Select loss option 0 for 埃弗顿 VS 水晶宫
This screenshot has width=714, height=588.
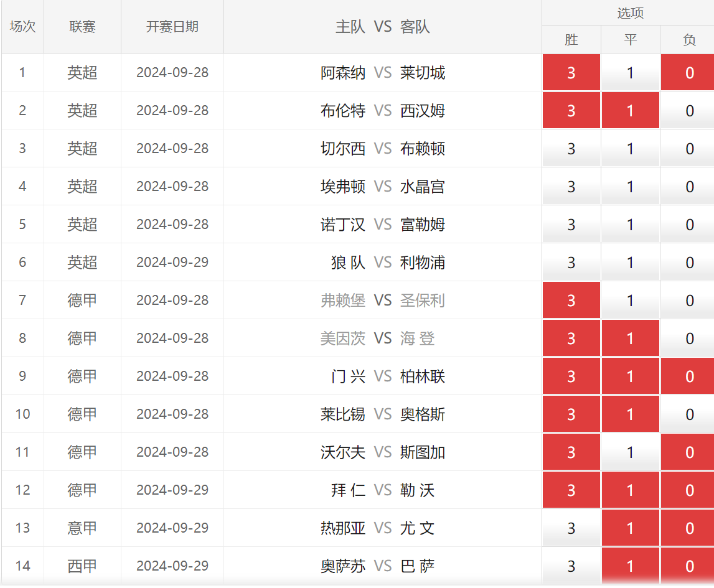pos(688,186)
